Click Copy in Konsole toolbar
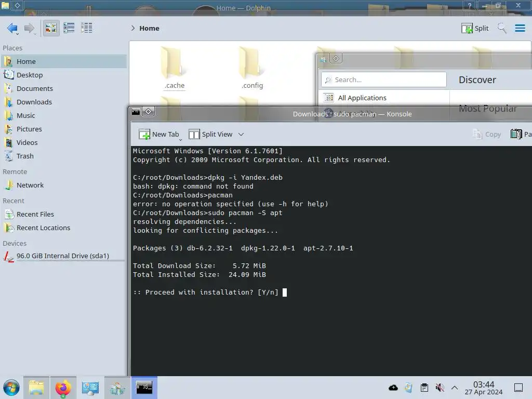 point(486,135)
